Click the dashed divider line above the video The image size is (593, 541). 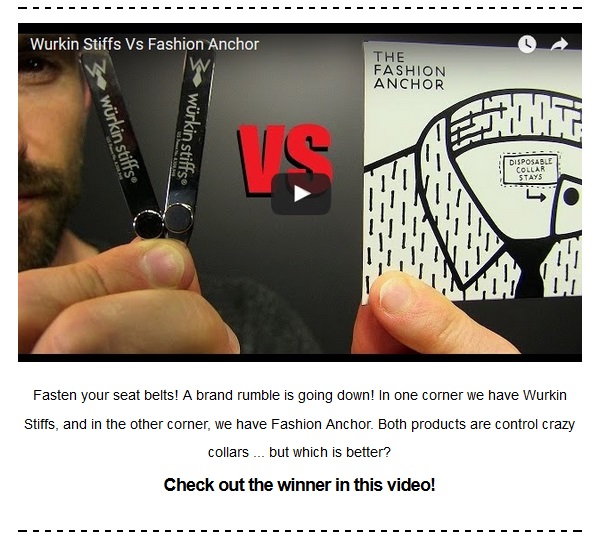[300, 8]
